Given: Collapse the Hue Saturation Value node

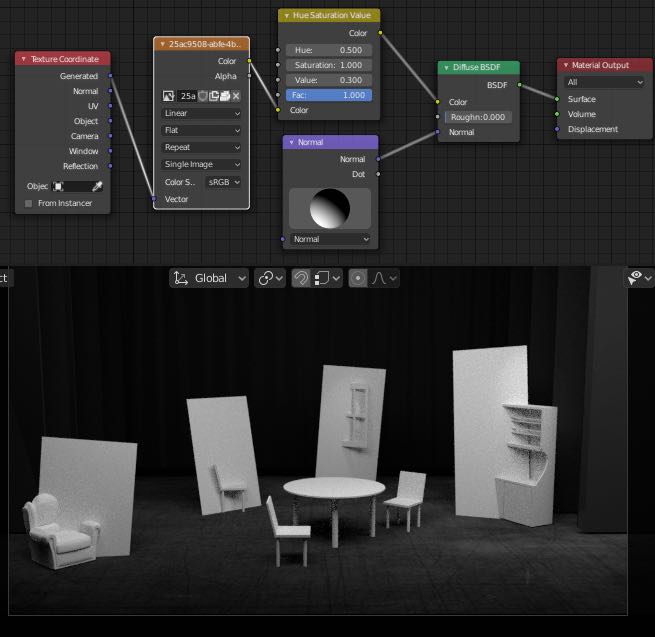Looking at the screenshot, I should 285,16.
